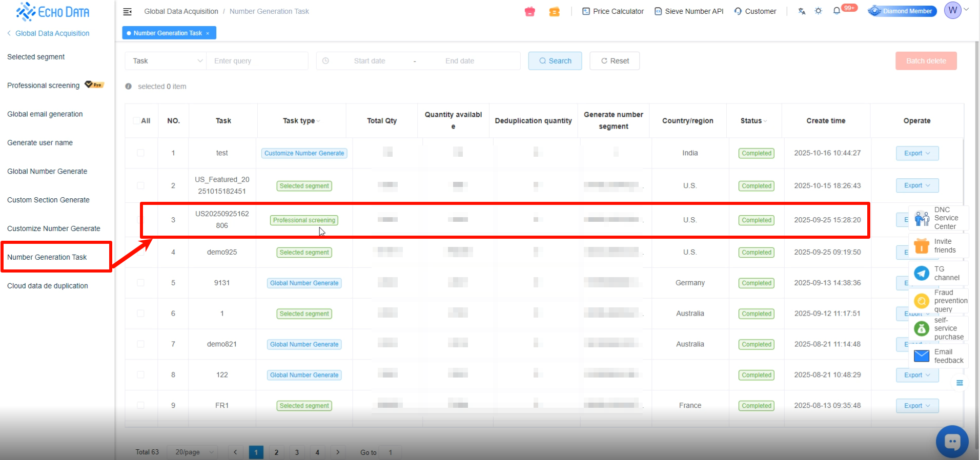Go to page 2 of results
Screen dimensions: 980x460
276,452
